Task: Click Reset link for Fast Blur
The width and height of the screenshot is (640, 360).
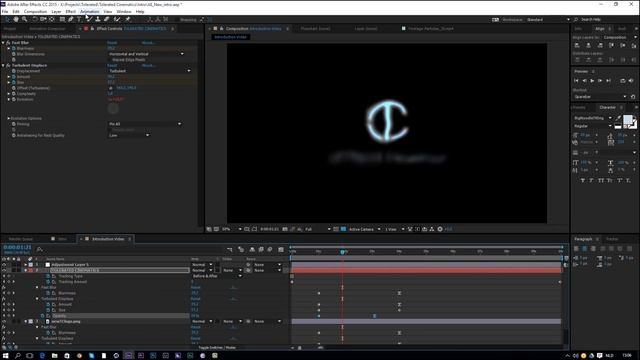Action: (x=112, y=42)
